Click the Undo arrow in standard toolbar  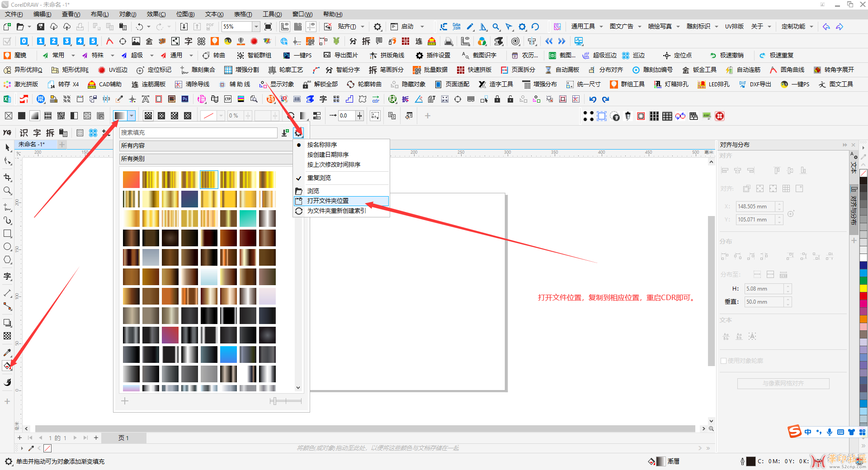coord(140,27)
